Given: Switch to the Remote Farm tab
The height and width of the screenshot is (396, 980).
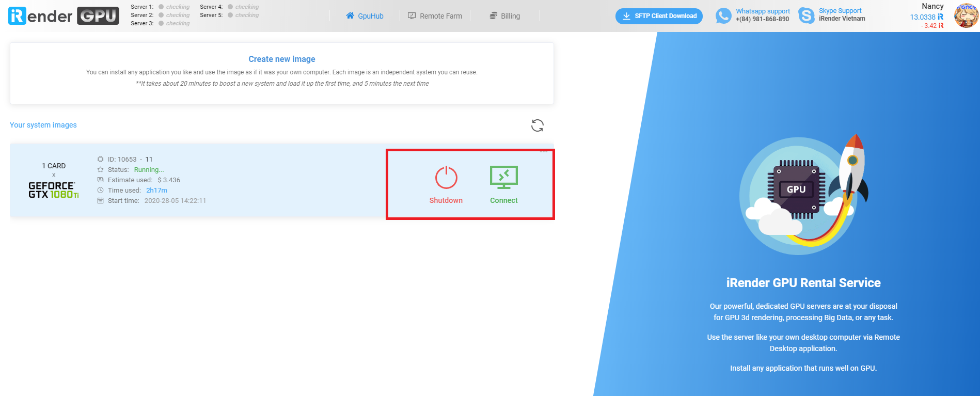Looking at the screenshot, I should [435, 16].
